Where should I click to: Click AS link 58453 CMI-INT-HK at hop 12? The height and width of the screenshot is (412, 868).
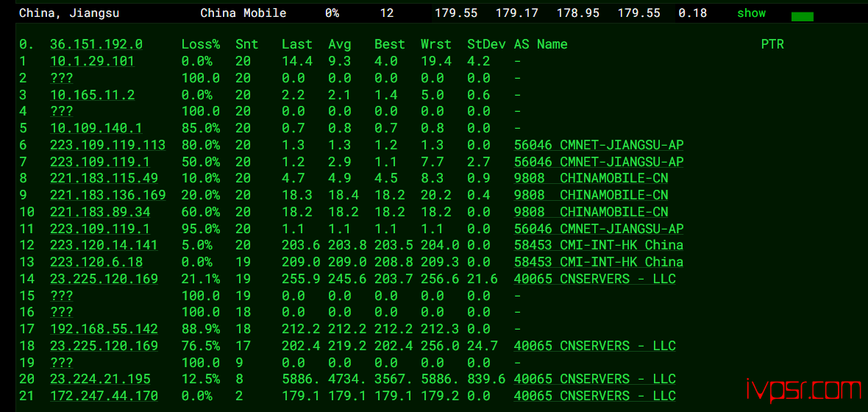point(599,245)
